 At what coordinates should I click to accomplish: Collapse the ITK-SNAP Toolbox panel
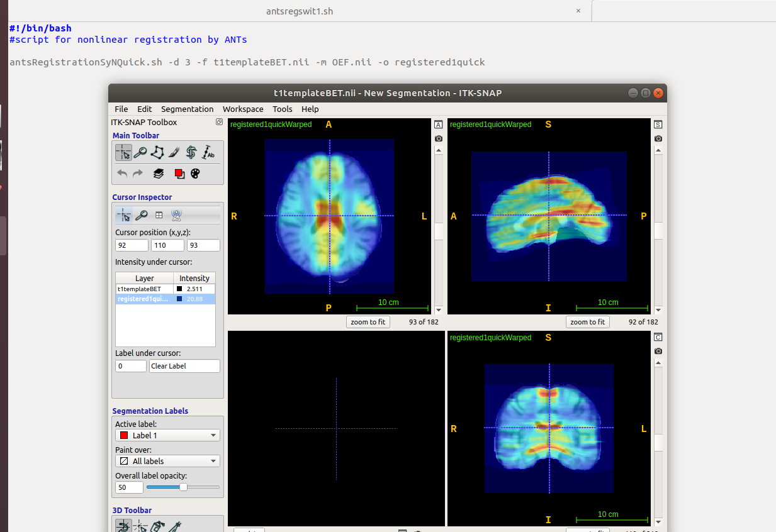click(219, 122)
